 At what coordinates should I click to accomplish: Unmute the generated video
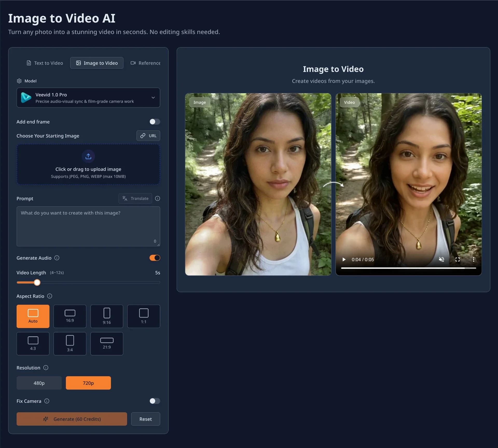pyautogui.click(x=442, y=259)
